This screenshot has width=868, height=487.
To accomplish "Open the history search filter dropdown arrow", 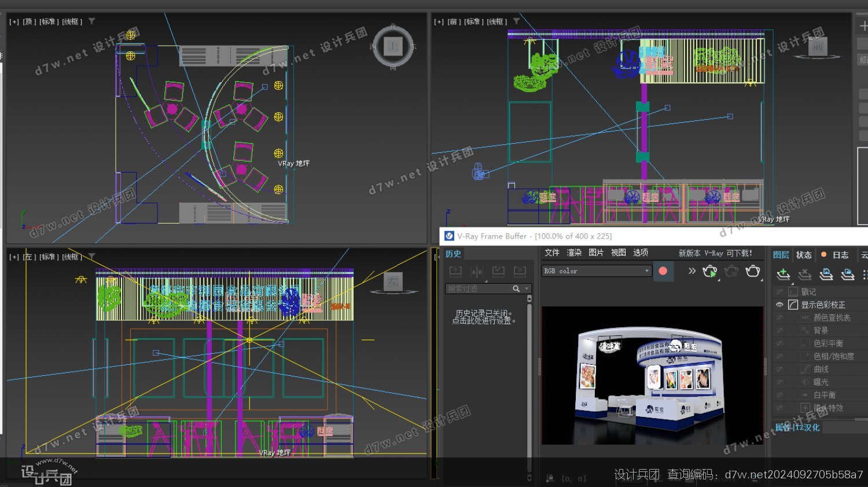I will 527,288.
